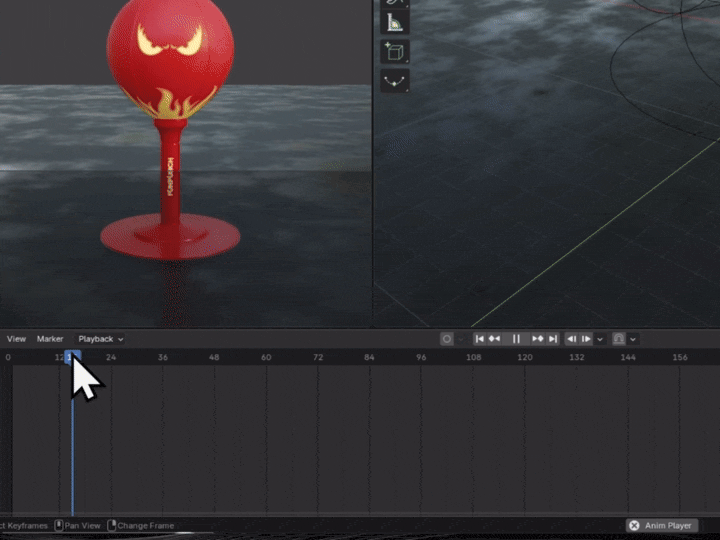Select the Add Cube tool
Viewport: 720px width, 540px height.
click(395, 51)
